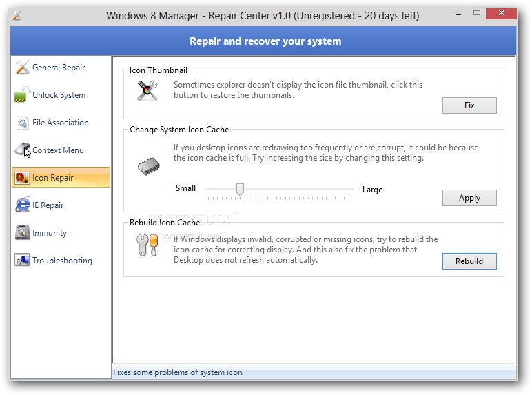The height and width of the screenshot is (395, 532).
Task: Minimize the Repair Center window
Action: point(458,14)
